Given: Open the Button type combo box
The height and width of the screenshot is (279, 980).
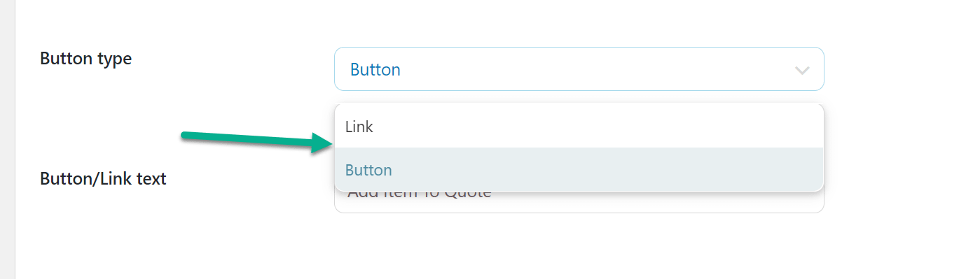Looking at the screenshot, I should coord(579,69).
